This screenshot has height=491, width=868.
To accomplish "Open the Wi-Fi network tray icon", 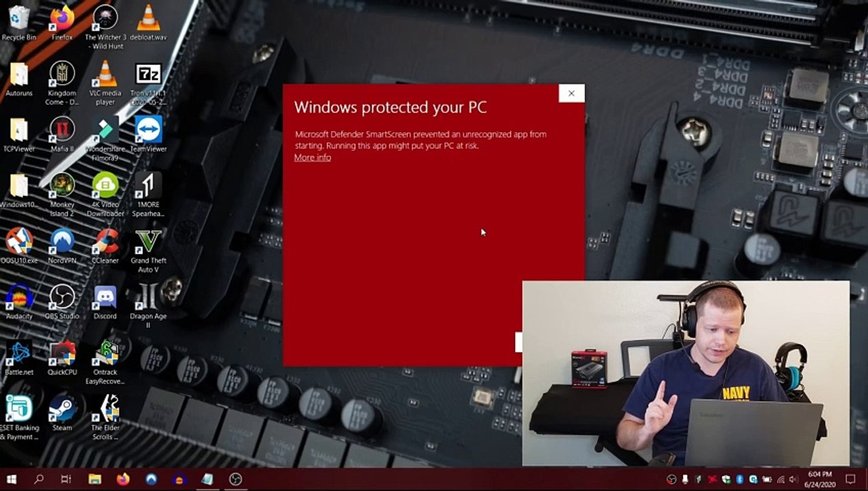I will 781,479.
